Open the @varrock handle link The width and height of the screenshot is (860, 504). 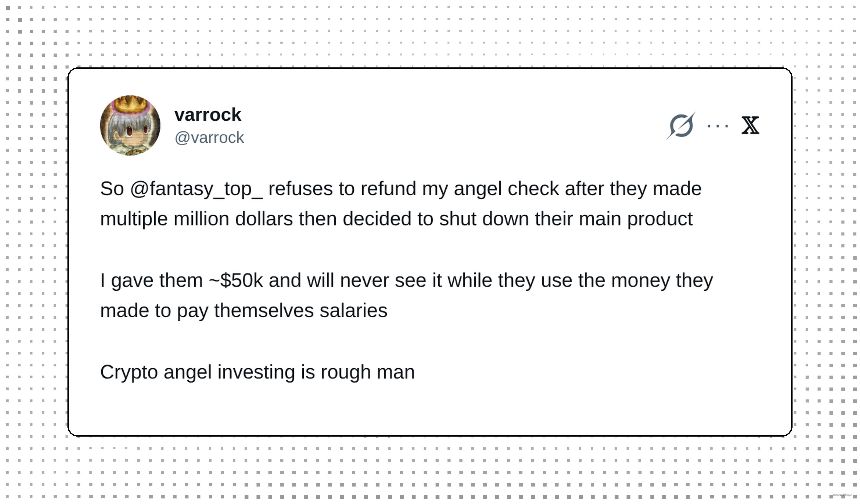(x=209, y=137)
